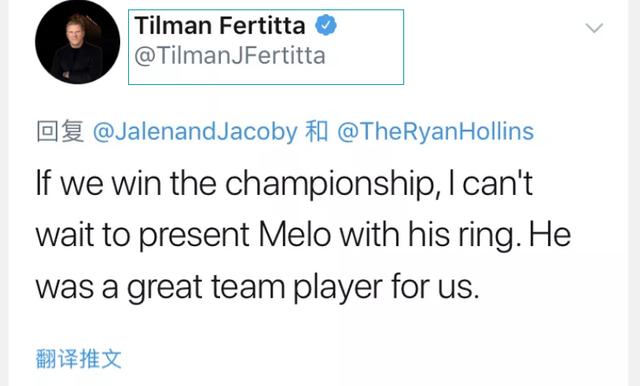Click the word present in tweet
640x386 pixels.
pyautogui.click(x=194, y=237)
